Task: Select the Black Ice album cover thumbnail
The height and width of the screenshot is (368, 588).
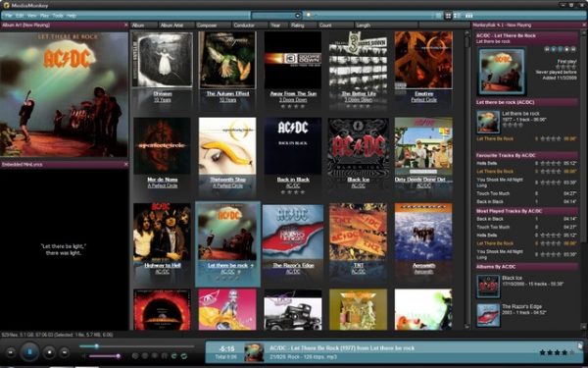Action: pos(358,147)
